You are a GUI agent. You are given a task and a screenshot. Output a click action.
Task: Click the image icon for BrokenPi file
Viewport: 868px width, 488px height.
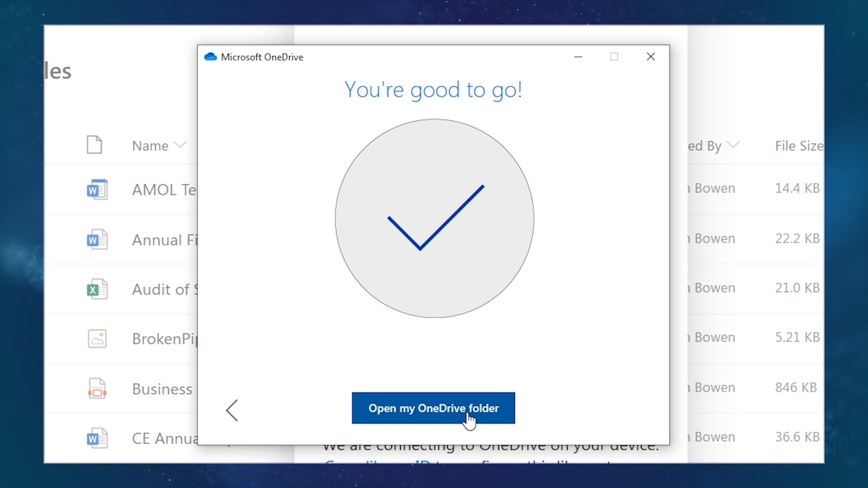pos(97,338)
